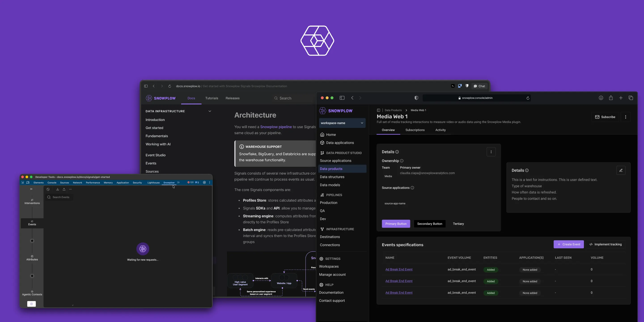Click in the Search Events field
Screen dimensions: 644x322
pos(59,197)
